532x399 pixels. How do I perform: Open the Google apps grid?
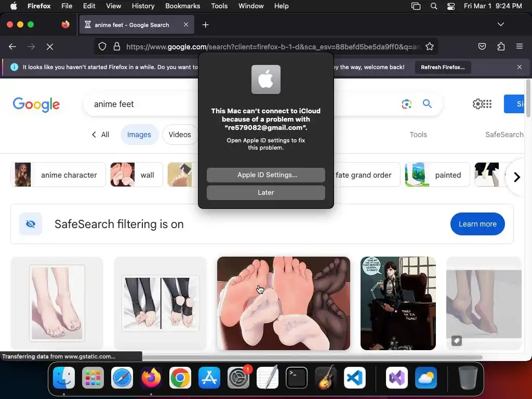tap(487, 104)
